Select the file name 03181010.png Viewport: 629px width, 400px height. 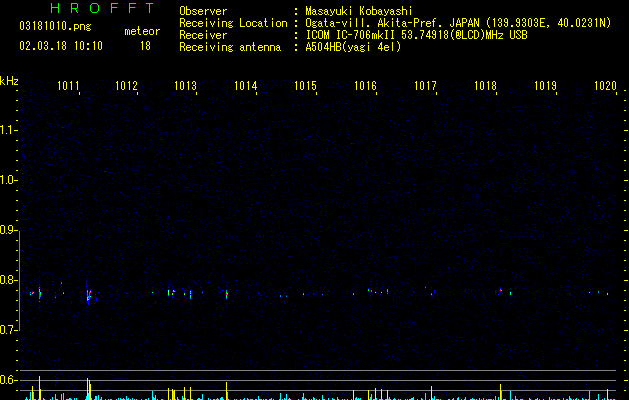pos(55,27)
